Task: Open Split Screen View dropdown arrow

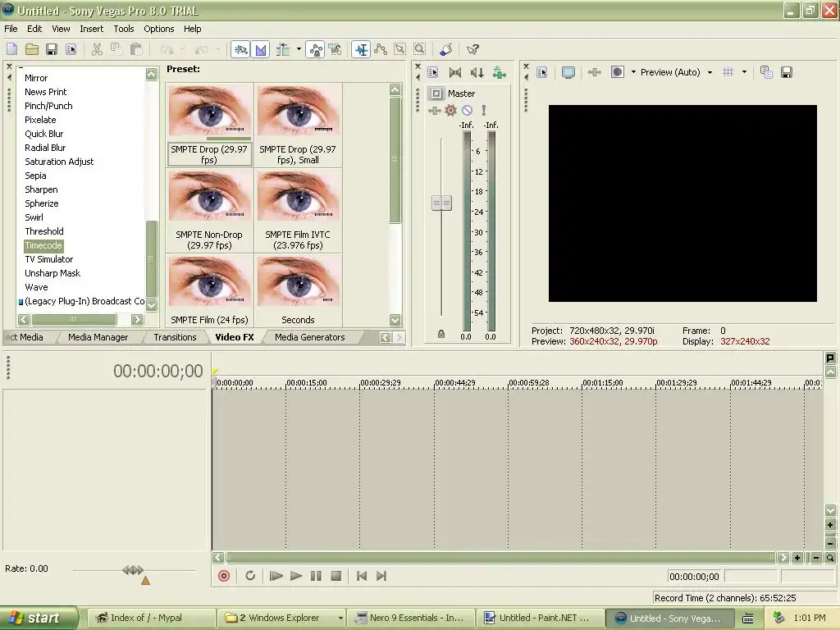Action: [x=633, y=72]
